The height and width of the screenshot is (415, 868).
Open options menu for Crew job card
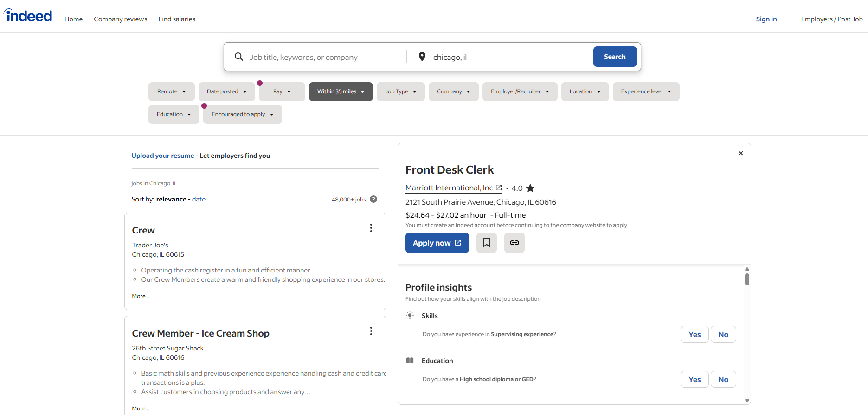[371, 228]
